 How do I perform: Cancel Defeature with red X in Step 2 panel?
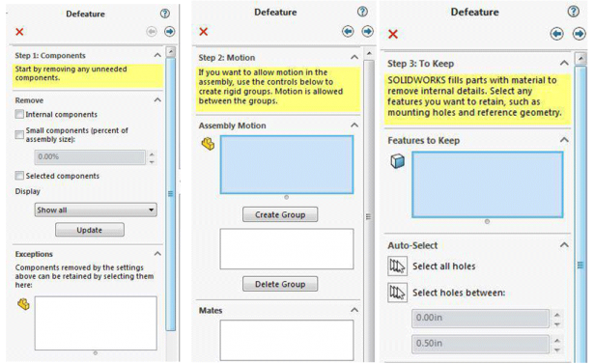204,32
